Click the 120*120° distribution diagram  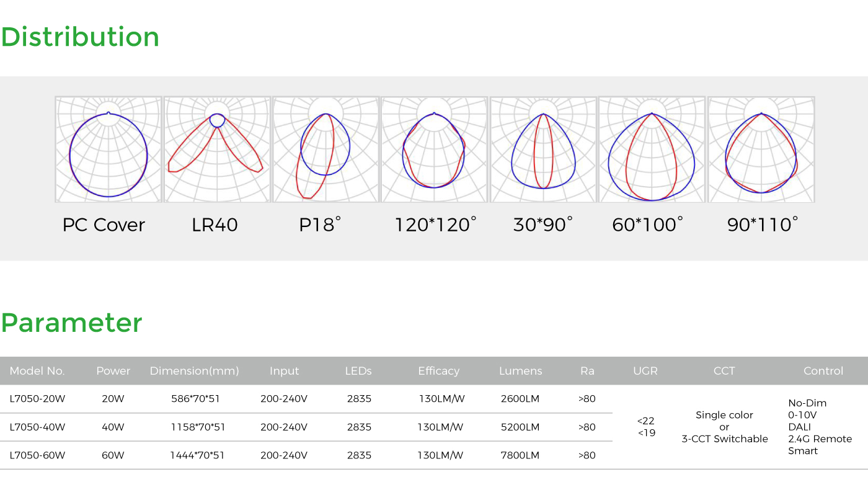pos(435,149)
